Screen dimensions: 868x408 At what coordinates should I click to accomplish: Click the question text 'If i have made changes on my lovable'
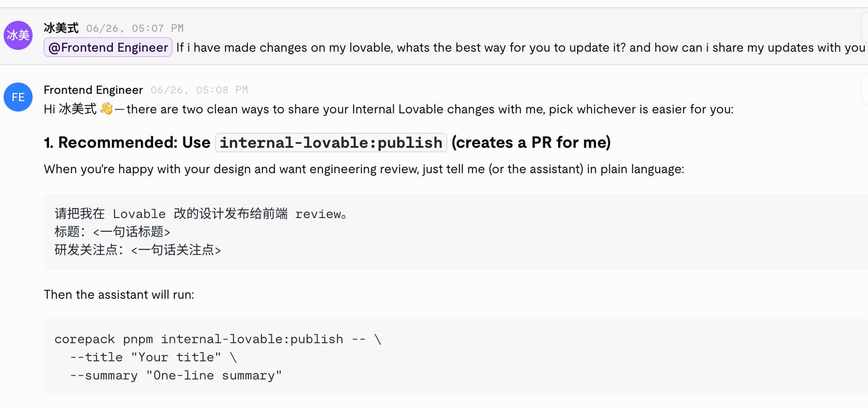285,48
